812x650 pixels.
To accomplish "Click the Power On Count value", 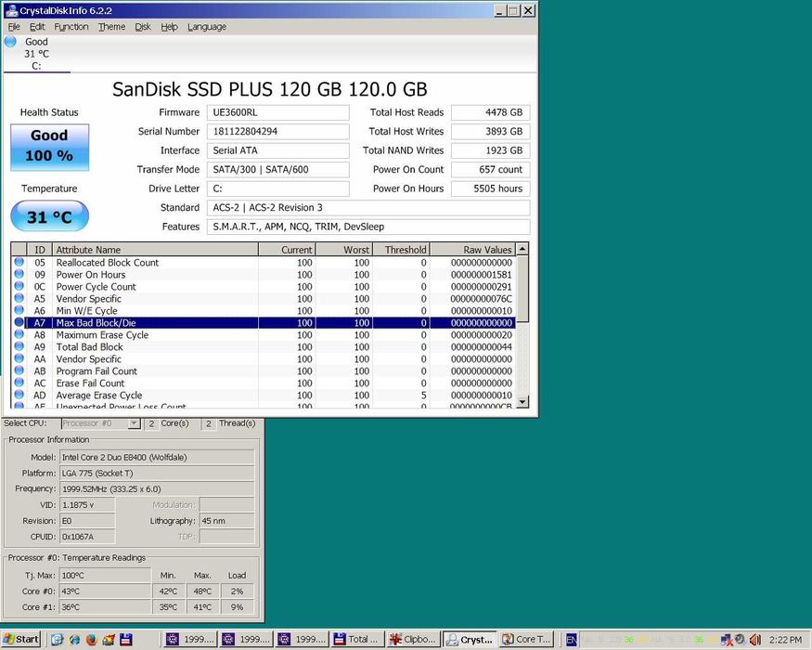I will tap(490, 170).
